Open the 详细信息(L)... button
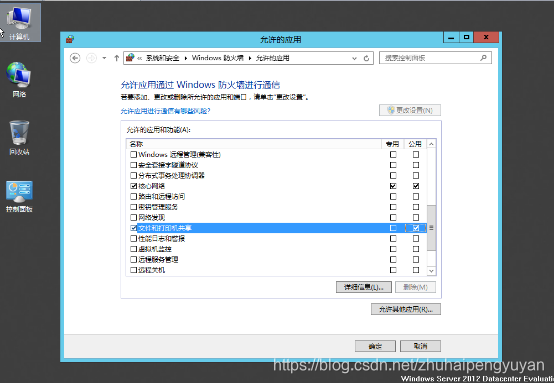This screenshot has height=384, width=554. point(364,287)
